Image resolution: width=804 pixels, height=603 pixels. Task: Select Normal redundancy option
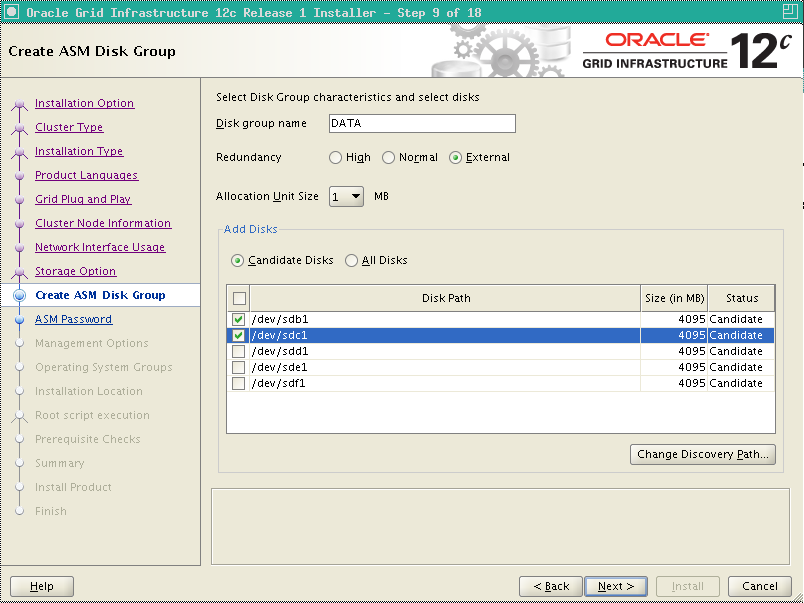pyautogui.click(x=389, y=157)
